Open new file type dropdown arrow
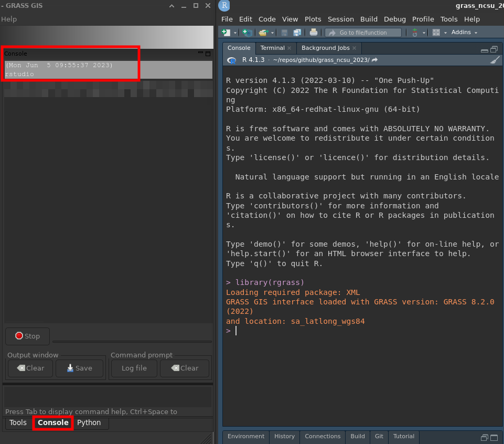This screenshot has height=444, width=504. pos(235,33)
